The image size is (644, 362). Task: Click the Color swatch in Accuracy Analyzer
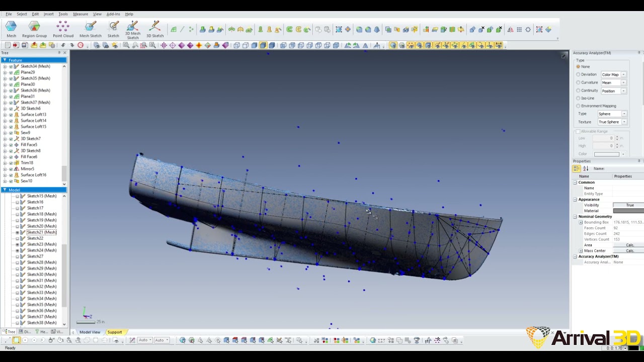606,154
